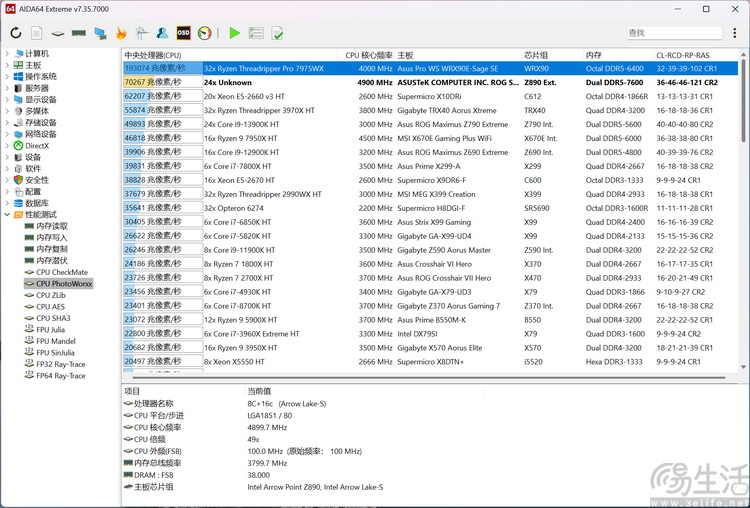Image resolution: width=750 pixels, height=508 pixels.
Task: Click the user account toolbar icon
Action: tap(163, 33)
